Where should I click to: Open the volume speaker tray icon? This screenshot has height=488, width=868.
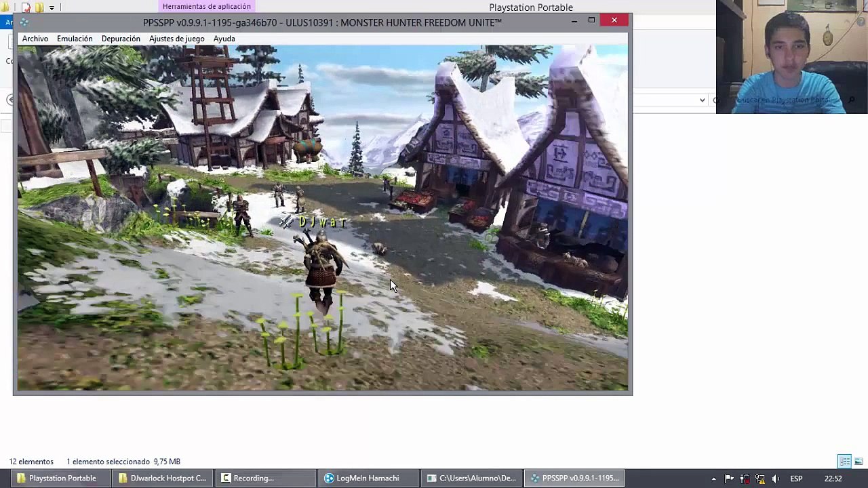776,479
